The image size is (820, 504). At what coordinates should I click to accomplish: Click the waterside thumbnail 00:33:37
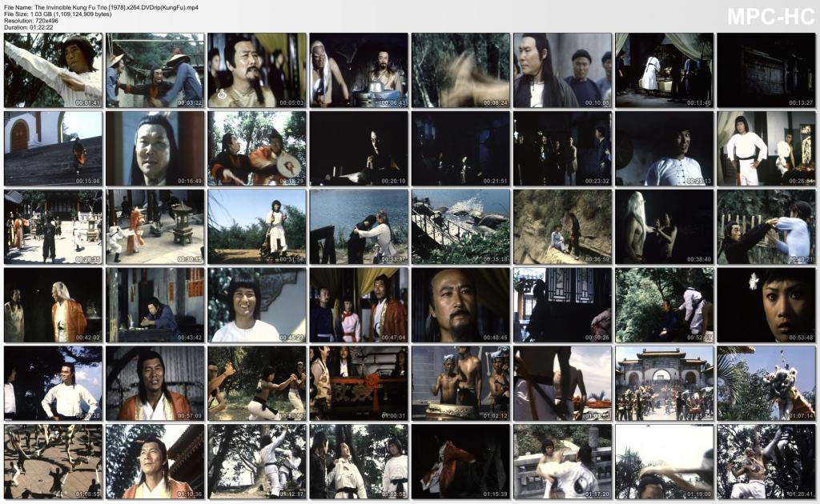(x=359, y=226)
